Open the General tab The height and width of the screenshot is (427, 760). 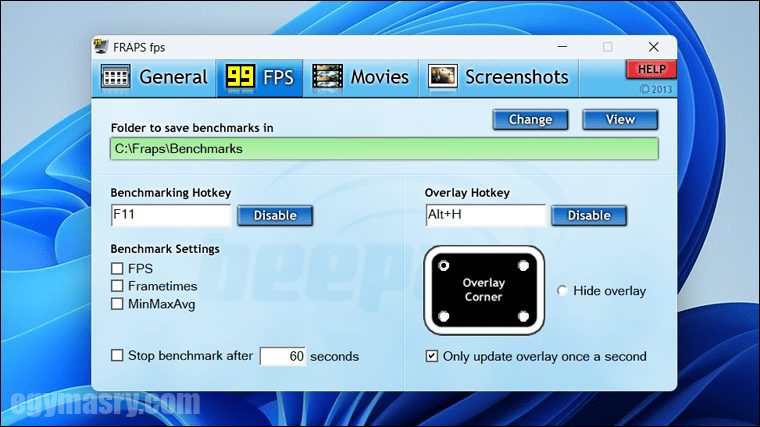point(154,78)
